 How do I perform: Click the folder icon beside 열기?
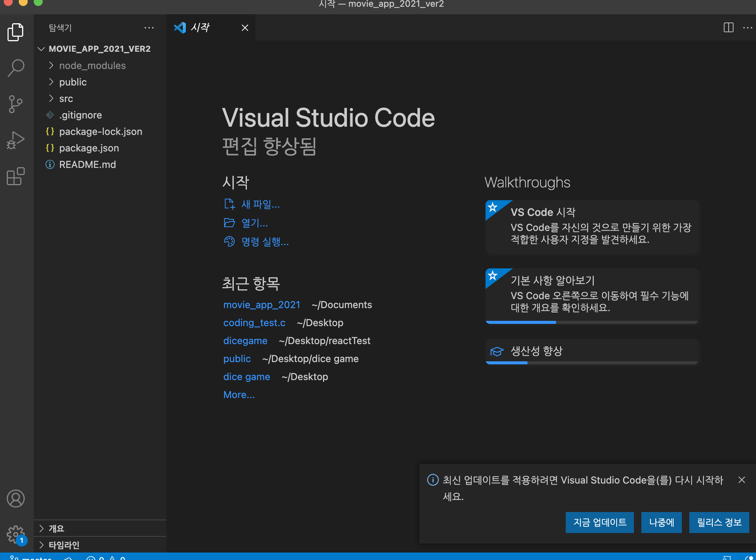coord(229,223)
